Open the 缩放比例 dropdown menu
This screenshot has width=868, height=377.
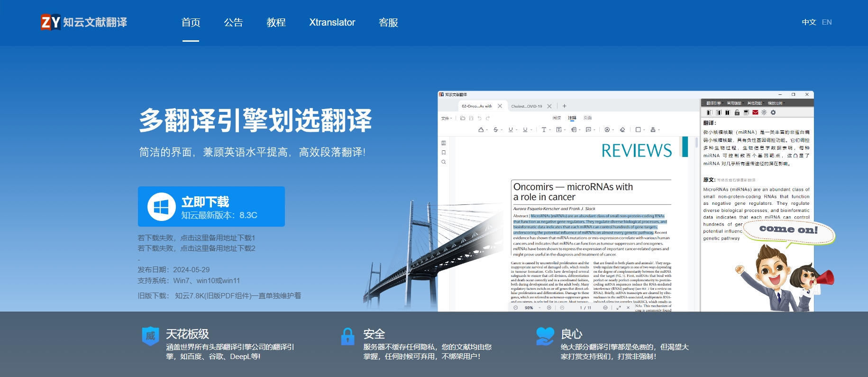776,103
